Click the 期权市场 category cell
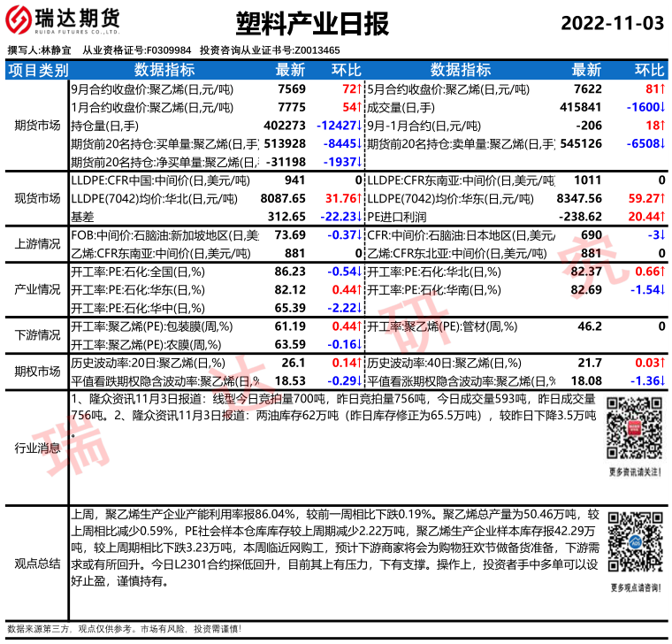The width and height of the screenshot is (672, 644). pyautogui.click(x=37, y=372)
